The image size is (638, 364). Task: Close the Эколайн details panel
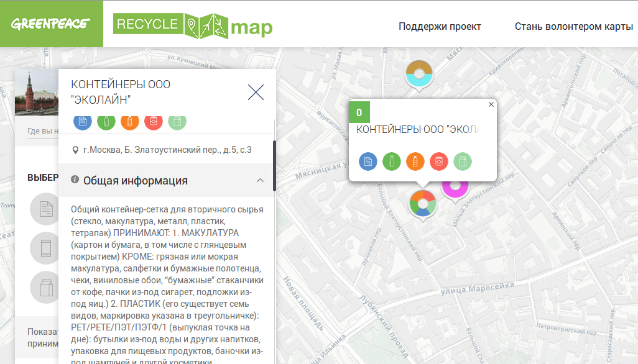pyautogui.click(x=256, y=92)
